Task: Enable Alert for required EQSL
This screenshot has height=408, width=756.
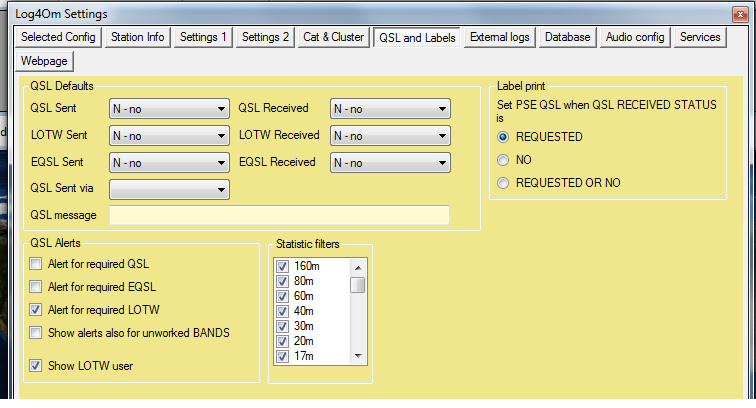Action: (x=36, y=287)
